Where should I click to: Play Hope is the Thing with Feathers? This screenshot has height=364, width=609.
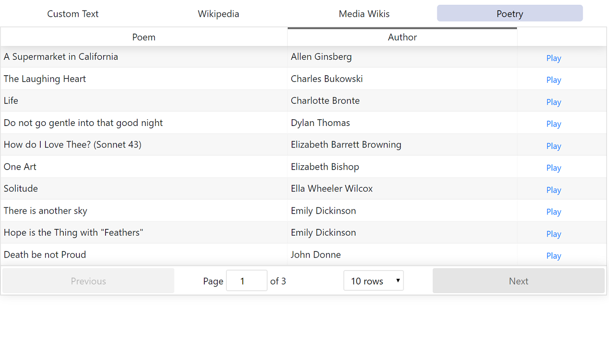[553, 234]
